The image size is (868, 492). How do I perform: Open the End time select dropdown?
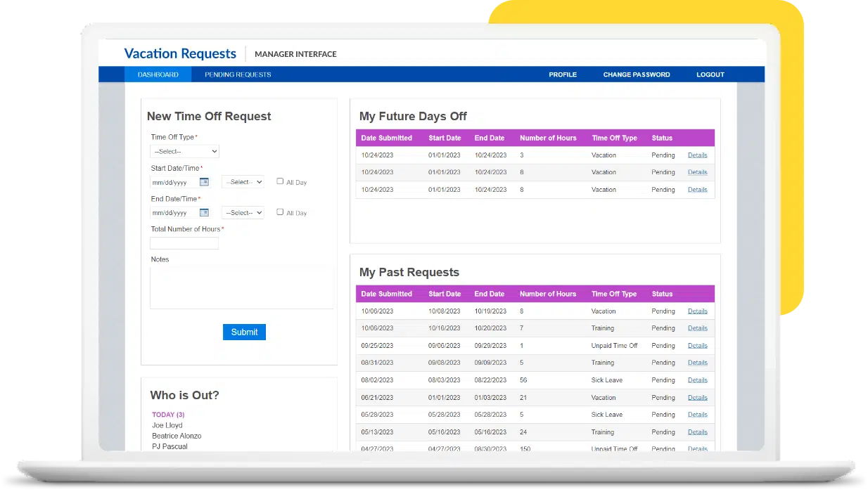coord(243,212)
